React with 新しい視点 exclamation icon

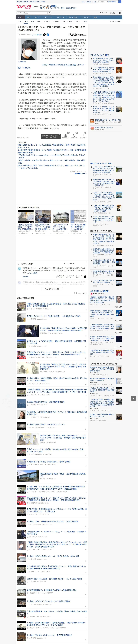[83, 135]
